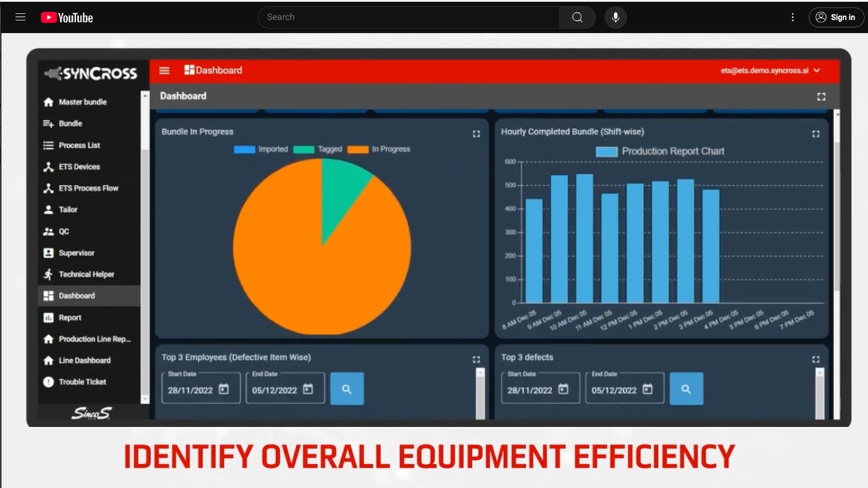The width and height of the screenshot is (868, 488).
Task: Expand the Hourly Completed Bundle widget
Action: click(x=816, y=134)
